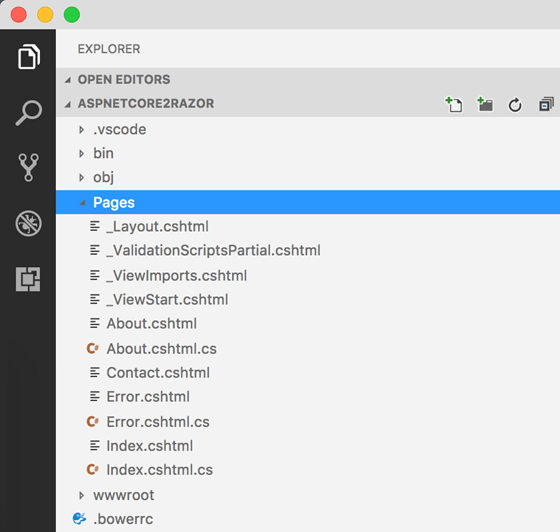Click the bower icon beside .bowerrc
This screenshot has width=560, height=532.
coord(79,518)
